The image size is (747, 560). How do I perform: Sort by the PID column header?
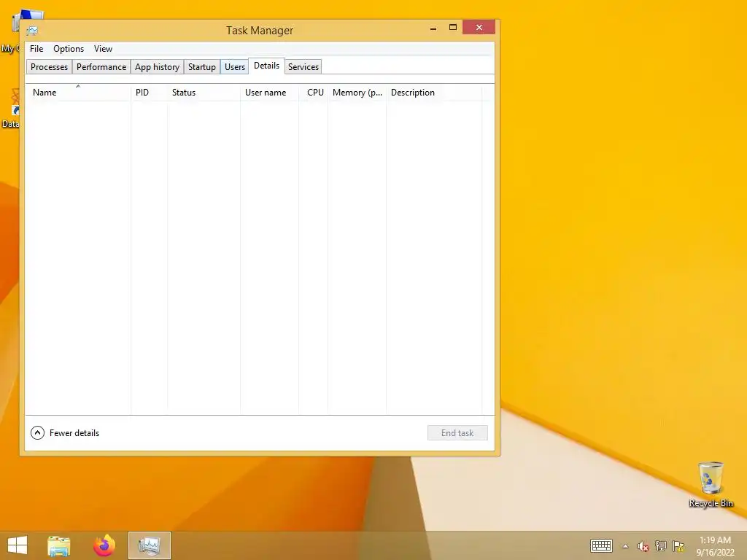(149, 93)
